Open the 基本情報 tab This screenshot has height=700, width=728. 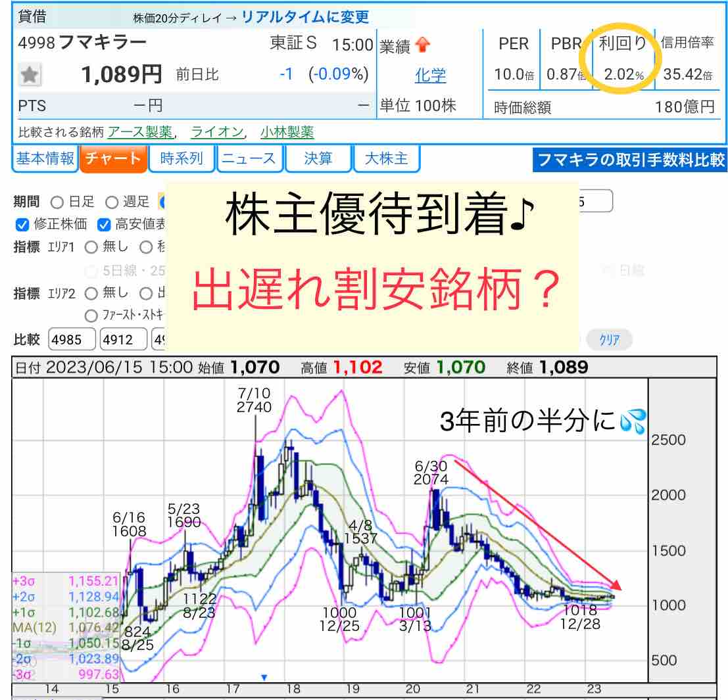(45, 158)
